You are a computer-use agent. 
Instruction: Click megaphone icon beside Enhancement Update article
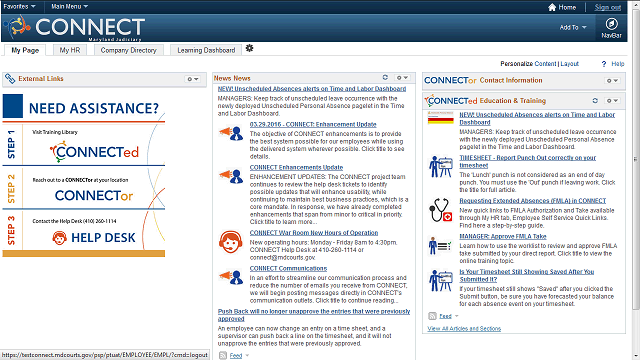click(x=231, y=133)
